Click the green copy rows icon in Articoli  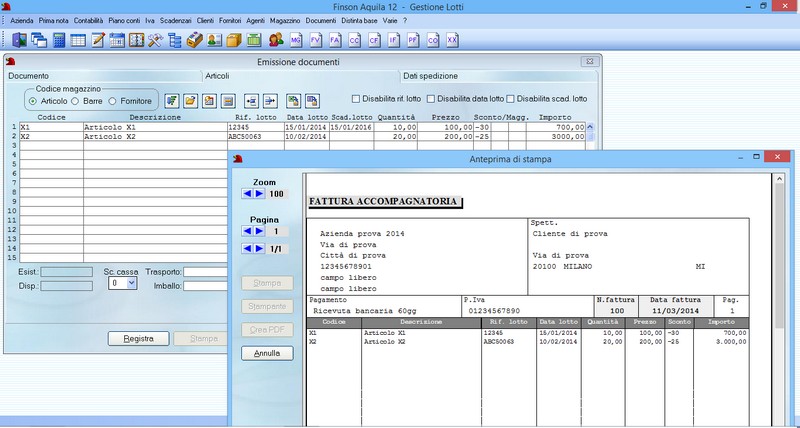click(x=293, y=100)
